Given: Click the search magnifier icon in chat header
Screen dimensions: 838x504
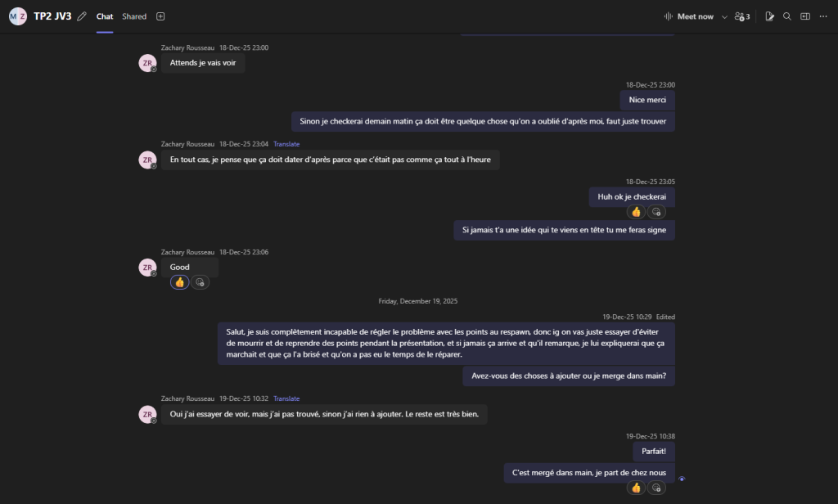Looking at the screenshot, I should tap(787, 16).
